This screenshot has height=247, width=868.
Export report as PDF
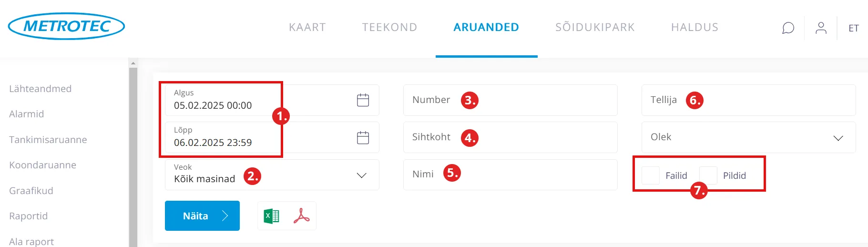tap(301, 216)
